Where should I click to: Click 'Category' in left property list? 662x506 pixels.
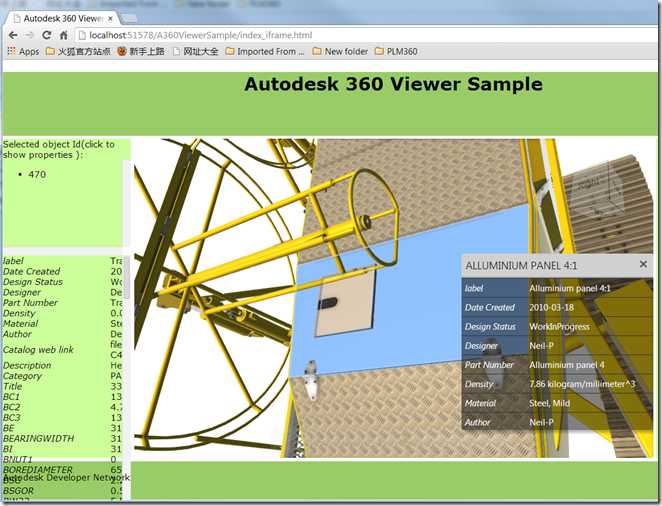pos(22,376)
